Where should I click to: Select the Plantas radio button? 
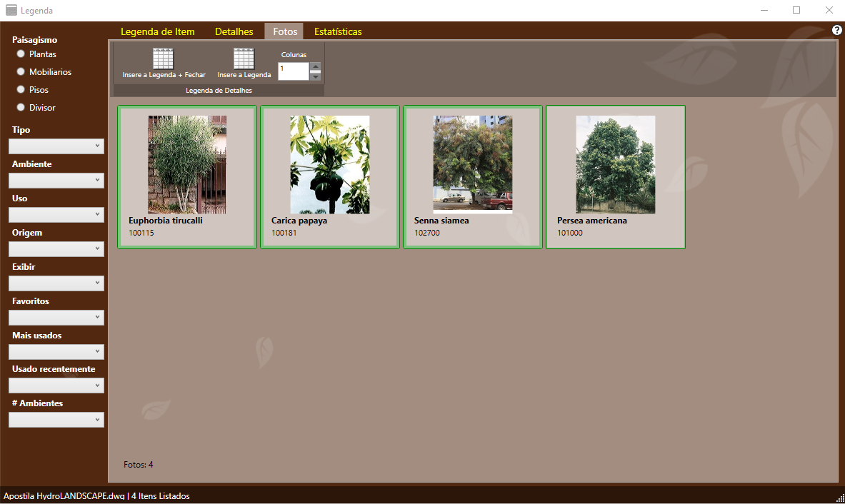[21, 54]
